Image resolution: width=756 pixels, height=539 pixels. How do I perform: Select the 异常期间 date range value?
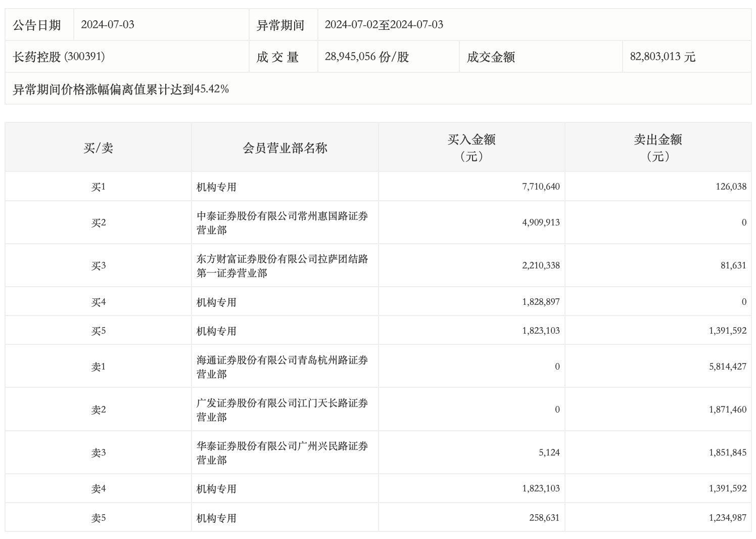[x=384, y=25]
